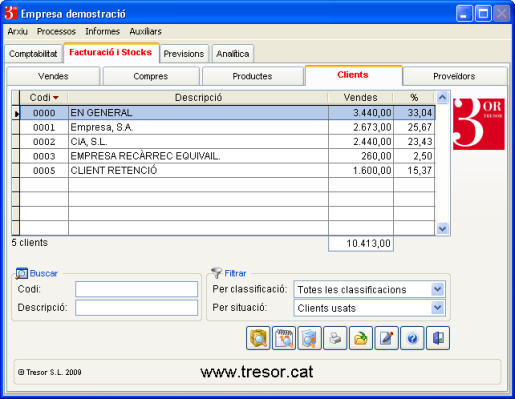The width and height of the screenshot is (515, 399).
Task: Sort by the Codi column header arrow
Action: coord(56,98)
